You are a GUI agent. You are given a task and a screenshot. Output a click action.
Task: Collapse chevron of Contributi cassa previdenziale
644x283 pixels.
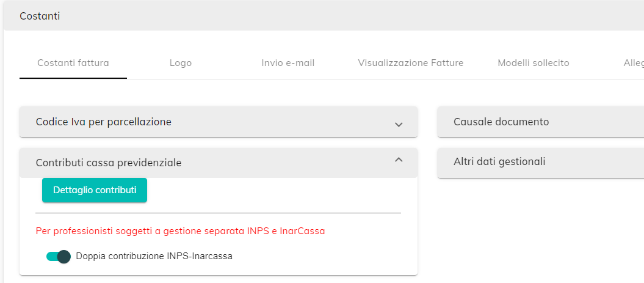point(399,160)
